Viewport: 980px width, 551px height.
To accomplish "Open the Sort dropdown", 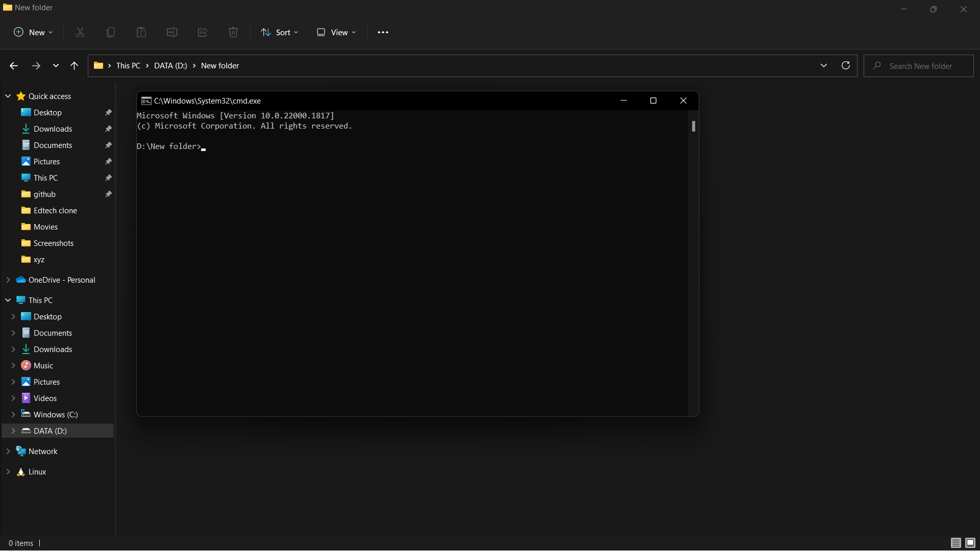I will click(x=279, y=32).
